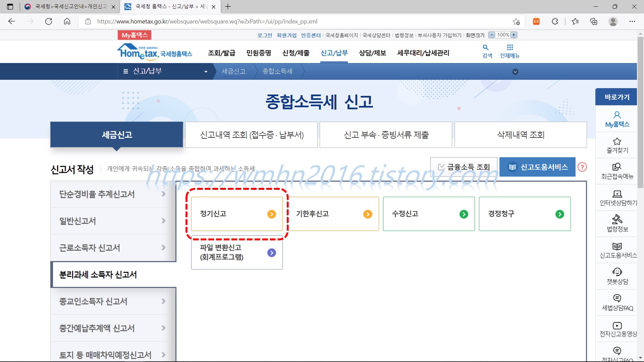
Task: Open 세무대리/납세관리 menu
Action: click(x=423, y=53)
